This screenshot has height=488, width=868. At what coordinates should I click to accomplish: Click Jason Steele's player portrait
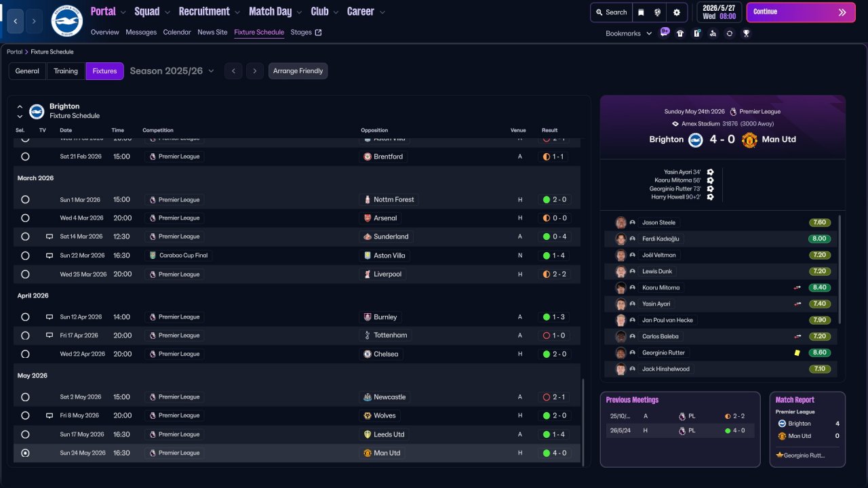[620, 222]
